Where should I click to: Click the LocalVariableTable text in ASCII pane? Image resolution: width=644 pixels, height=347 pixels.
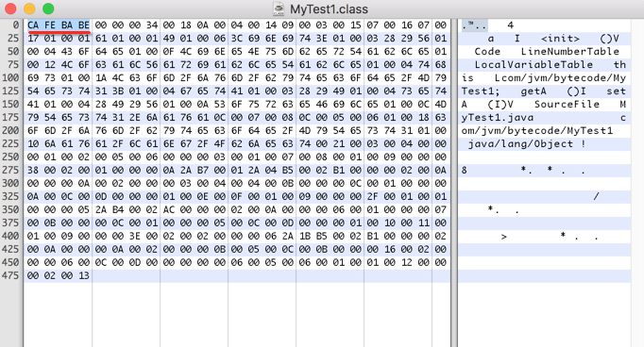point(534,64)
